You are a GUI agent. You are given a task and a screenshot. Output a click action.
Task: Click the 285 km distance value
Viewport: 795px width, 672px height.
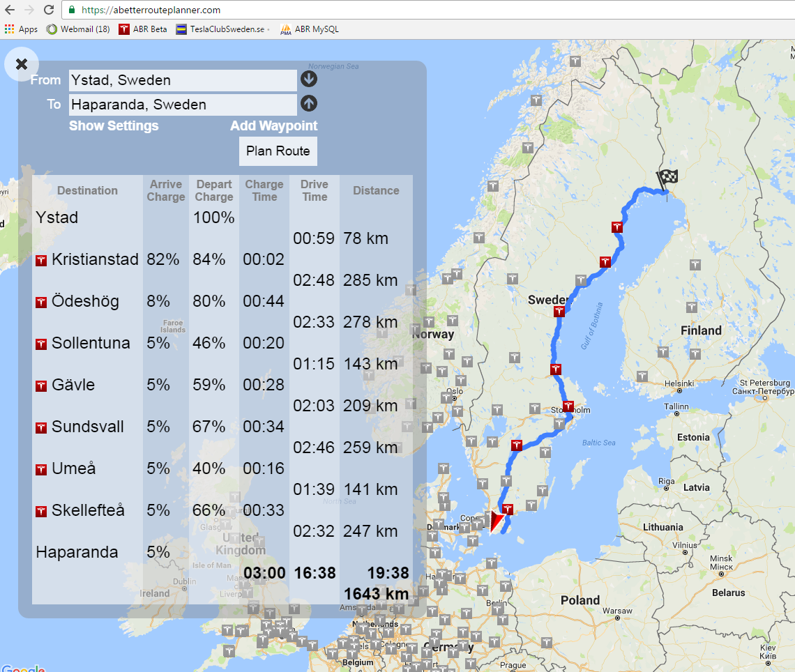pyautogui.click(x=370, y=280)
